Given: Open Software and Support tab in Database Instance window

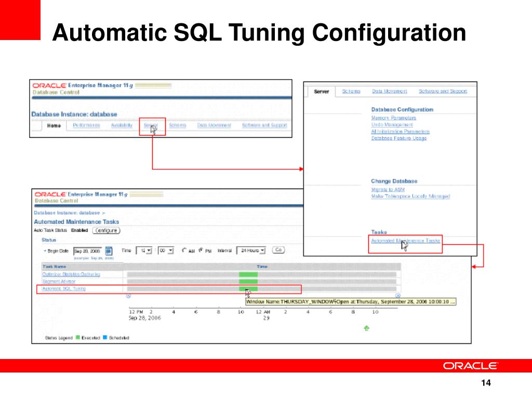Looking at the screenshot, I should [x=264, y=125].
